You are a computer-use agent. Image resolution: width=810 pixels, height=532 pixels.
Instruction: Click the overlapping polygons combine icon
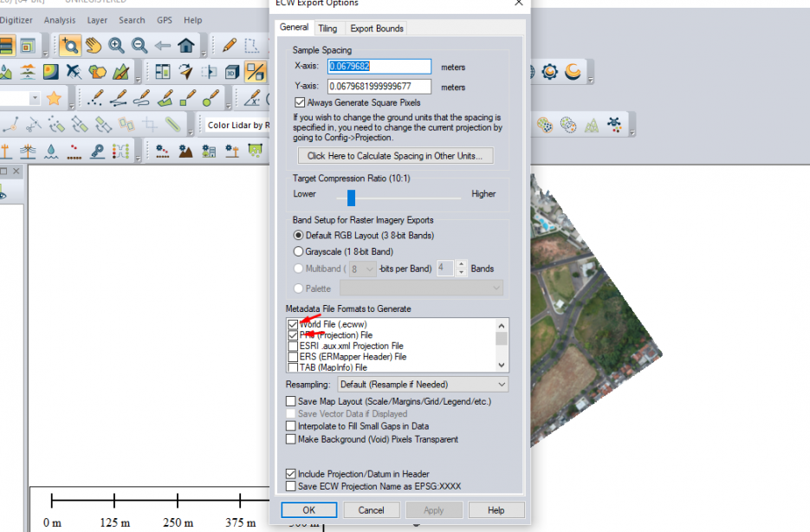(97, 72)
